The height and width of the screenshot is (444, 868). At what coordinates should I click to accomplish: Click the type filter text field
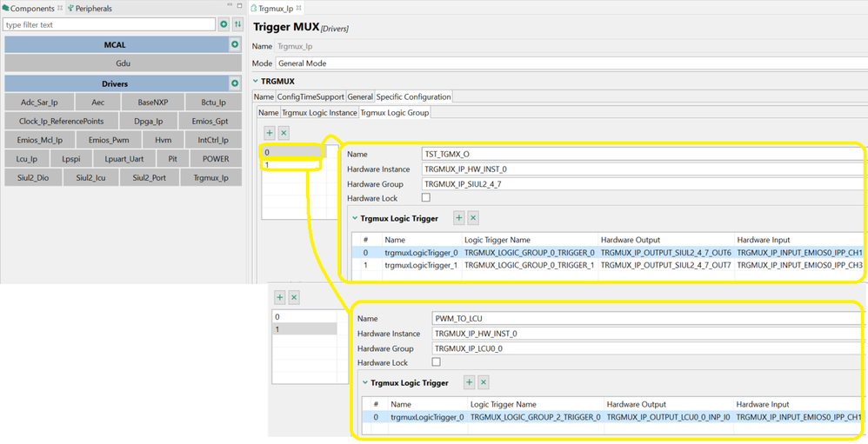point(109,24)
